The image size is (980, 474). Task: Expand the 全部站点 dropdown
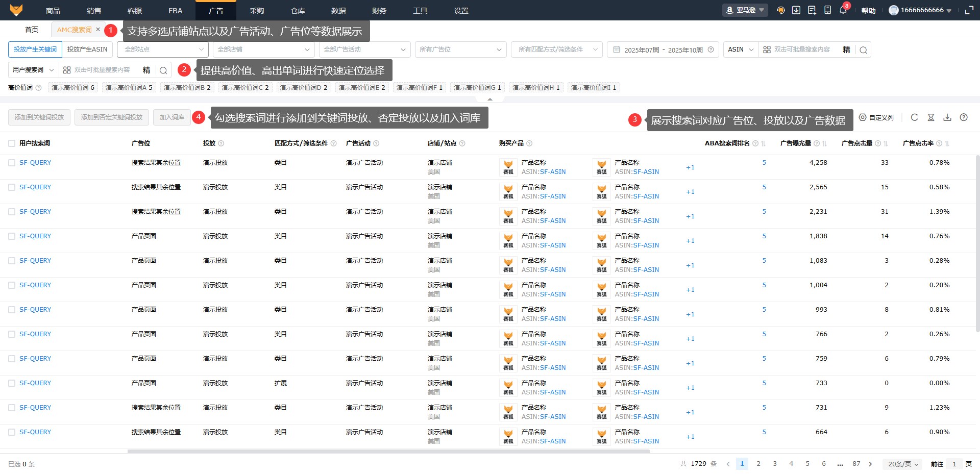pyautogui.click(x=163, y=49)
